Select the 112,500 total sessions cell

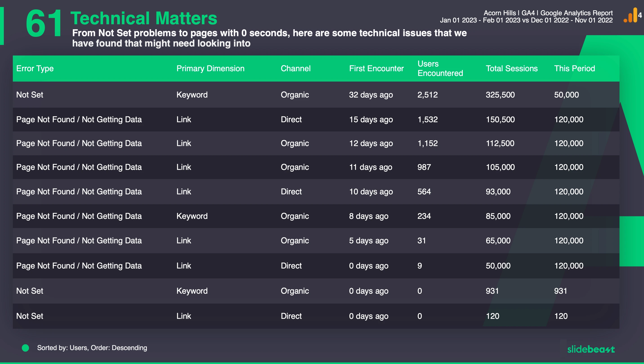point(500,143)
